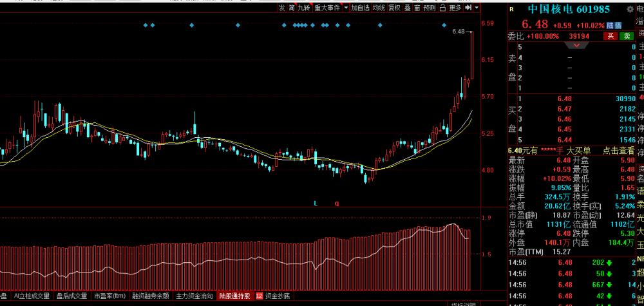Click the jump-to-end arrow icon
Viewport: 644px width, 306px height.
coord(468,8)
